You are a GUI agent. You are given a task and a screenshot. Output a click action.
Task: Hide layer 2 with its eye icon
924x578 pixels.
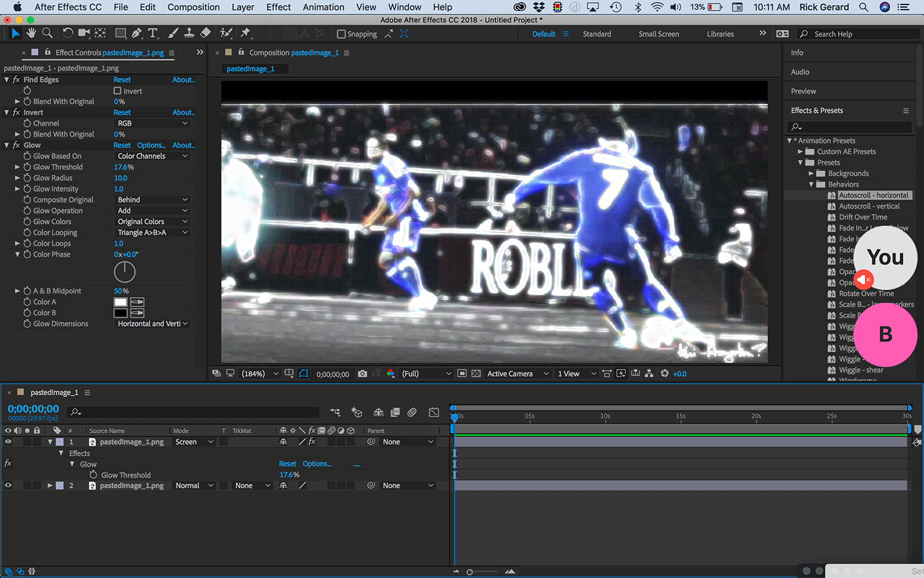point(8,486)
